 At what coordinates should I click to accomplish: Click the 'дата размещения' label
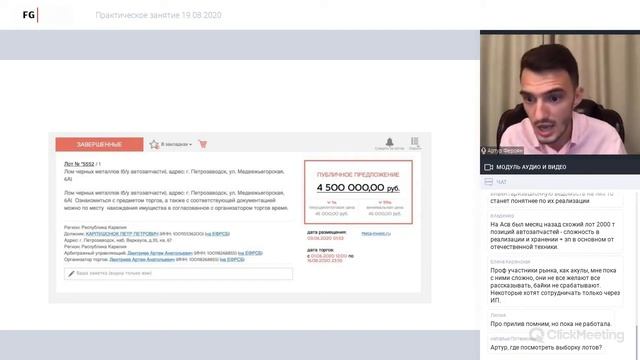coord(327,232)
